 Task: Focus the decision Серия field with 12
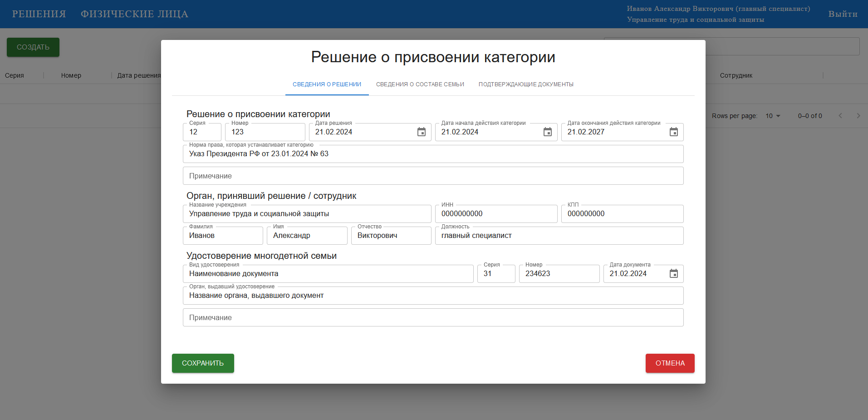click(x=202, y=132)
